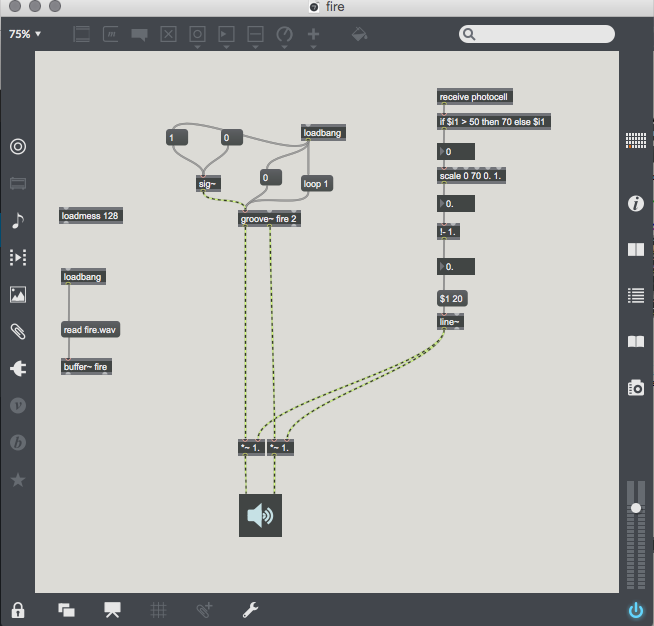Select the receive photocell object
Screen dimensions: 654x626
point(475,97)
